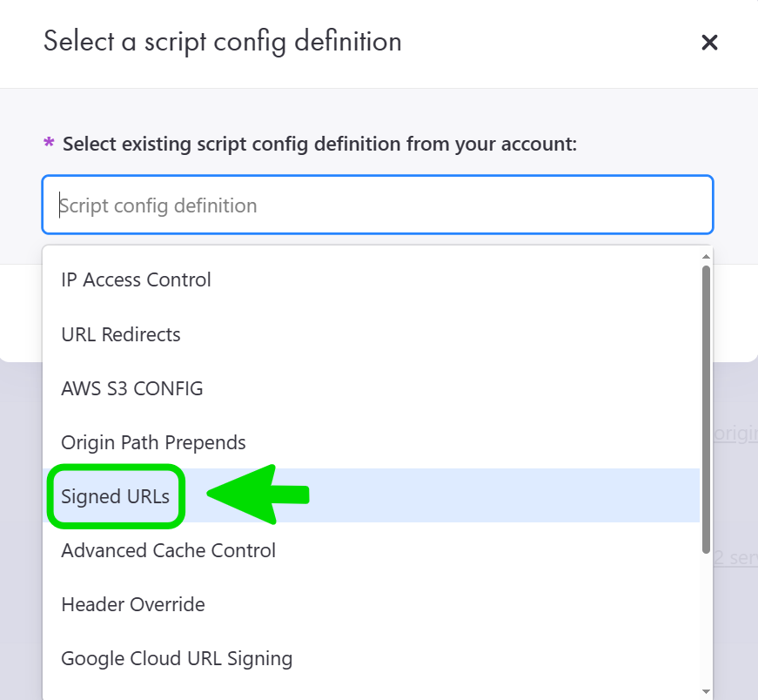Pick AWS S3 CONFIG definition
The image size is (758, 700).
point(132,388)
